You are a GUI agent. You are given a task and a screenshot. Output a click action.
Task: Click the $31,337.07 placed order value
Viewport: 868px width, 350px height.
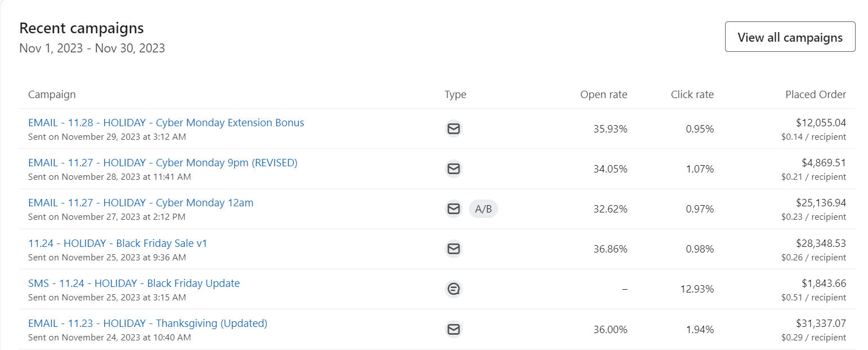[821, 324]
